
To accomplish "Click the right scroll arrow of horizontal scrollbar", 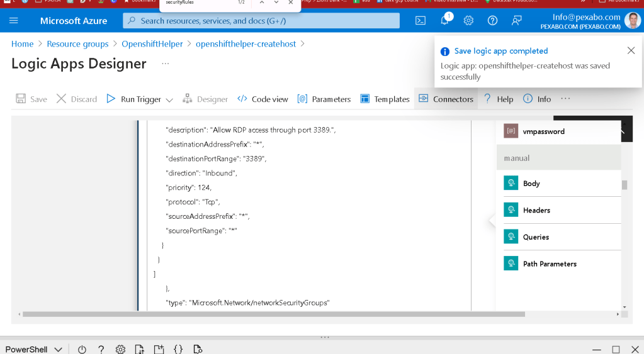I will click(x=618, y=314).
